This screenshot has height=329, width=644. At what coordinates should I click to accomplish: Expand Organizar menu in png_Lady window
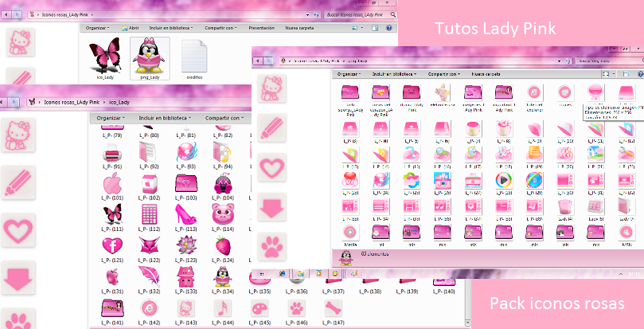click(x=349, y=74)
